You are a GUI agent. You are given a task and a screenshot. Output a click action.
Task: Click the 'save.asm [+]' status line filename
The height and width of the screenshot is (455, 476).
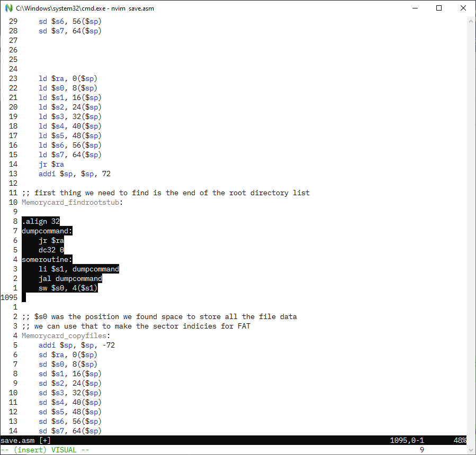point(25,440)
